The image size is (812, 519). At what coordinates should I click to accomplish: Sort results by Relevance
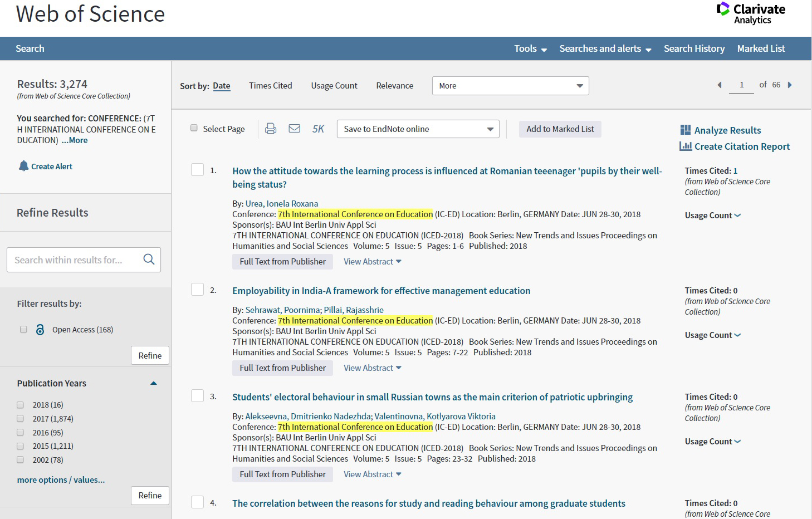tap(394, 85)
